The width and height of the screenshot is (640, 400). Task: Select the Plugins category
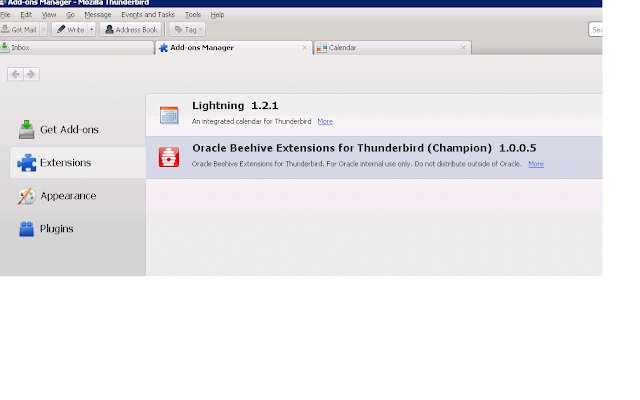[x=78, y=229]
